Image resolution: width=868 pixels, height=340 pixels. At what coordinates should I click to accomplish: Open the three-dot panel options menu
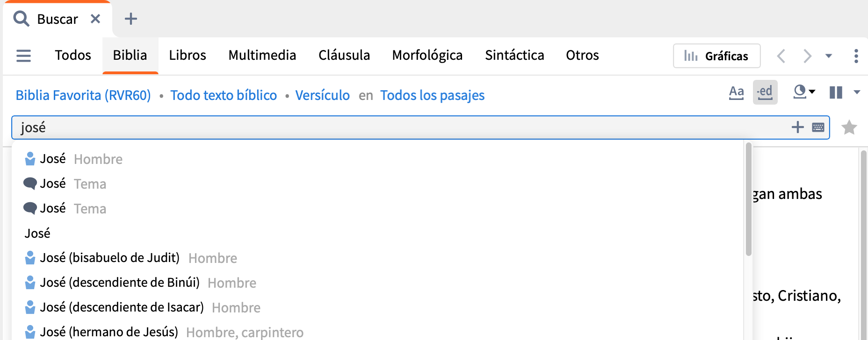click(856, 56)
